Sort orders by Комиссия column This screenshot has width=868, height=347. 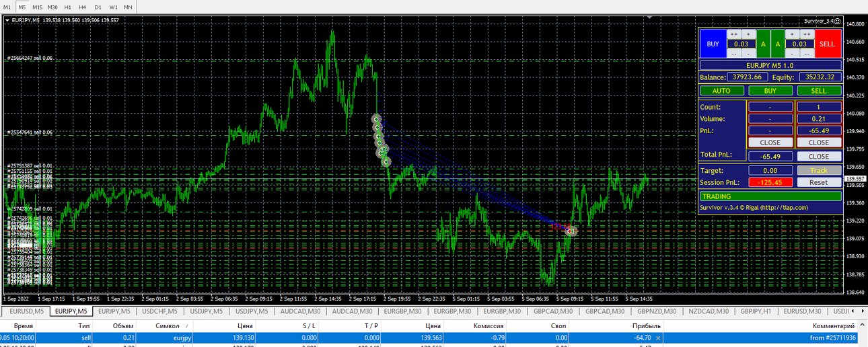[475, 325]
